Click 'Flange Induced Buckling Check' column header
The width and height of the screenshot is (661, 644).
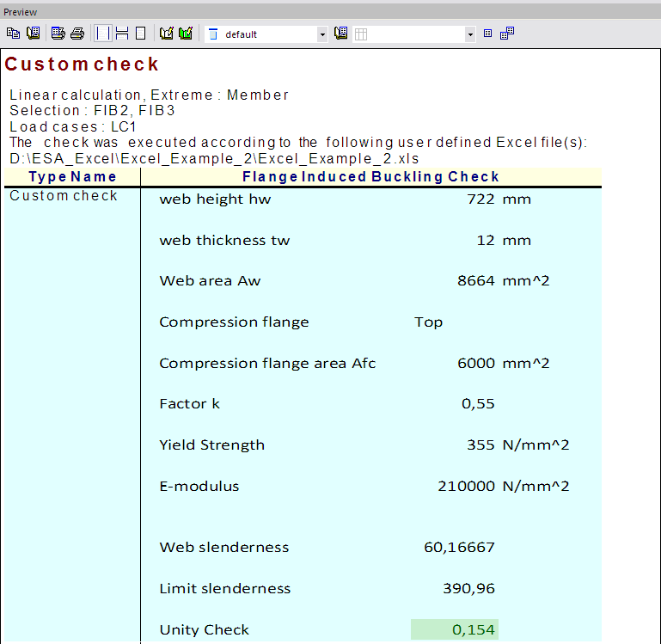370,177
